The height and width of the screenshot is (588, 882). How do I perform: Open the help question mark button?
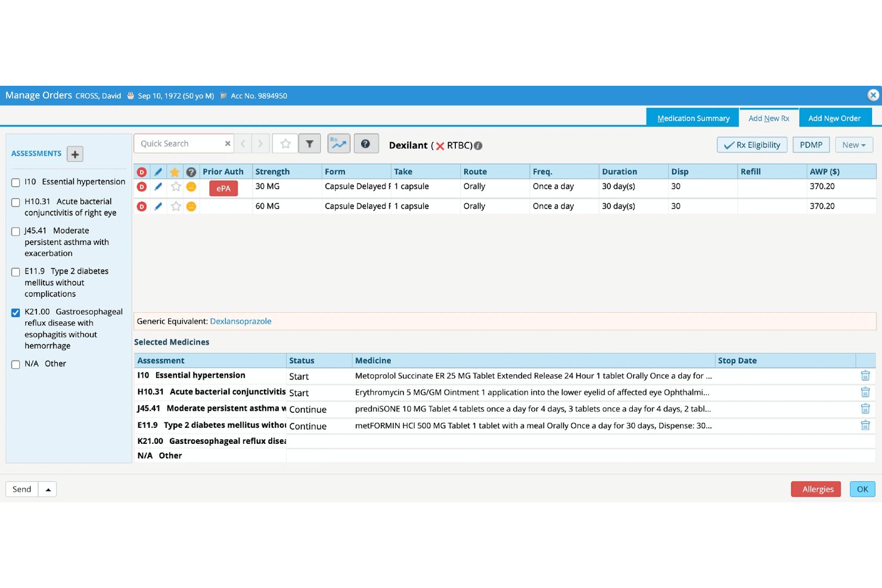(x=366, y=144)
